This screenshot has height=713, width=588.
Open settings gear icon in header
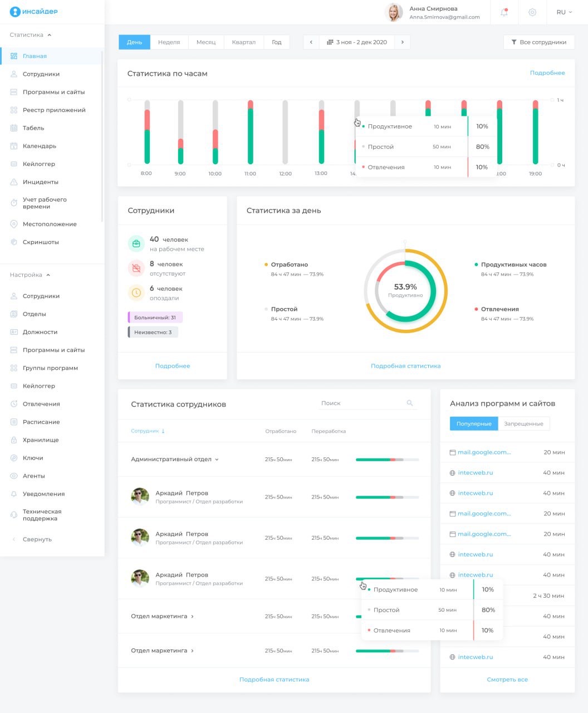pyautogui.click(x=532, y=12)
